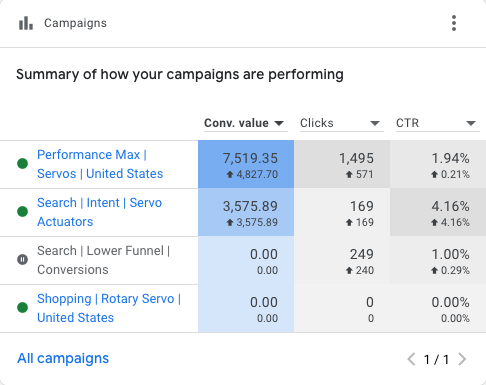
Task: Select Search Lower Funnel Conversions campaign name
Action: (104, 260)
